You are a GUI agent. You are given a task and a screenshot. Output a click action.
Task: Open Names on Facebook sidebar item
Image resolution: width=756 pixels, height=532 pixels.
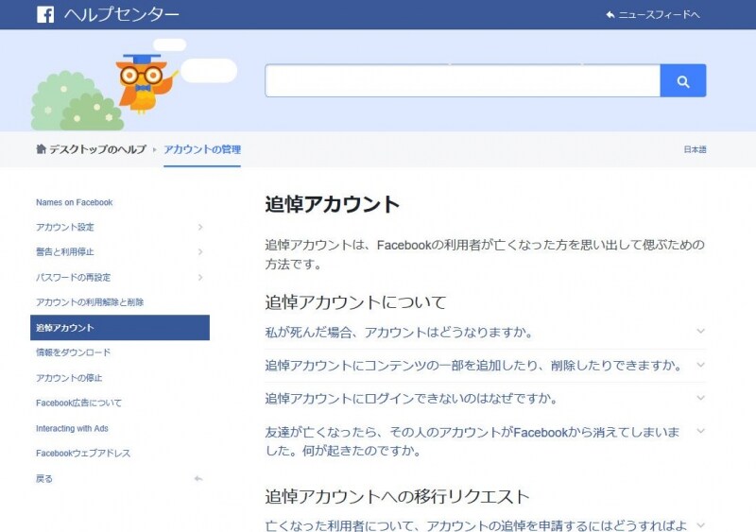coord(75,202)
